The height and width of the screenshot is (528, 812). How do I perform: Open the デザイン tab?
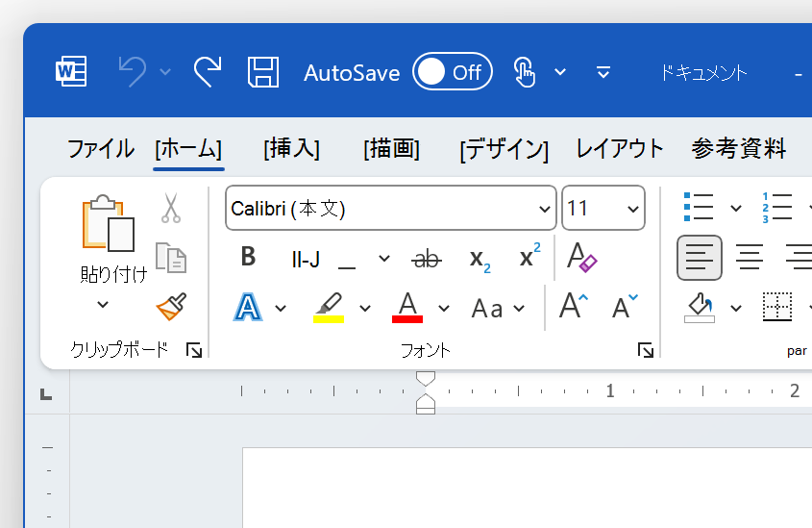(504, 150)
